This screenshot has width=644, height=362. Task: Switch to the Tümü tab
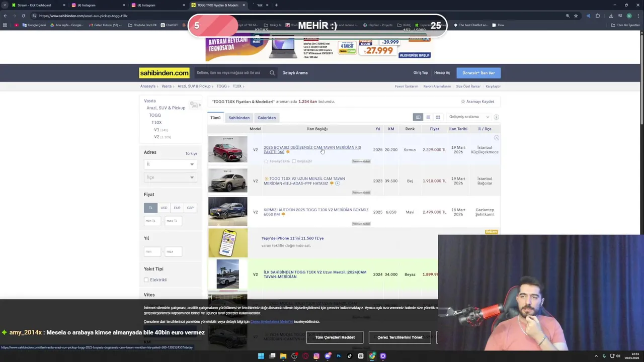click(x=215, y=118)
